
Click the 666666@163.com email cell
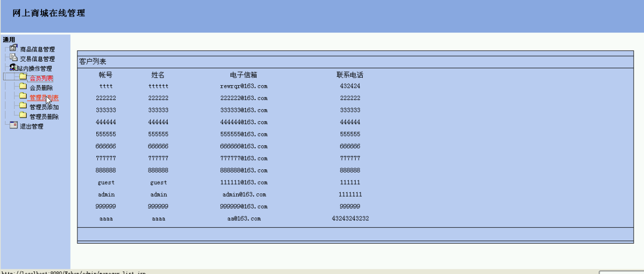tap(244, 146)
